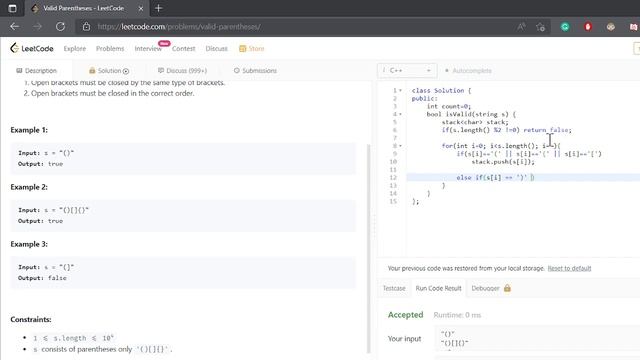Image resolution: width=640 pixels, height=360 pixels.
Task: Reload the page with the refresh icon
Action: click(60, 27)
